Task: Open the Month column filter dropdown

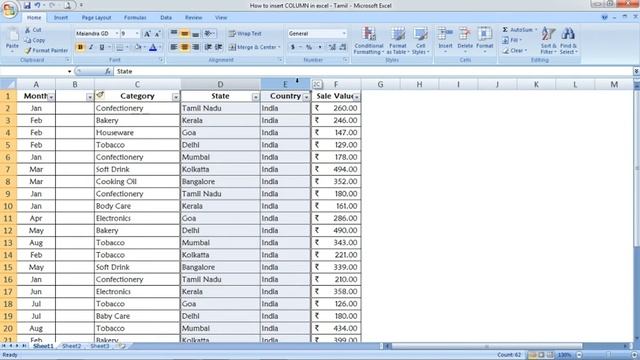Action: click(x=51, y=97)
